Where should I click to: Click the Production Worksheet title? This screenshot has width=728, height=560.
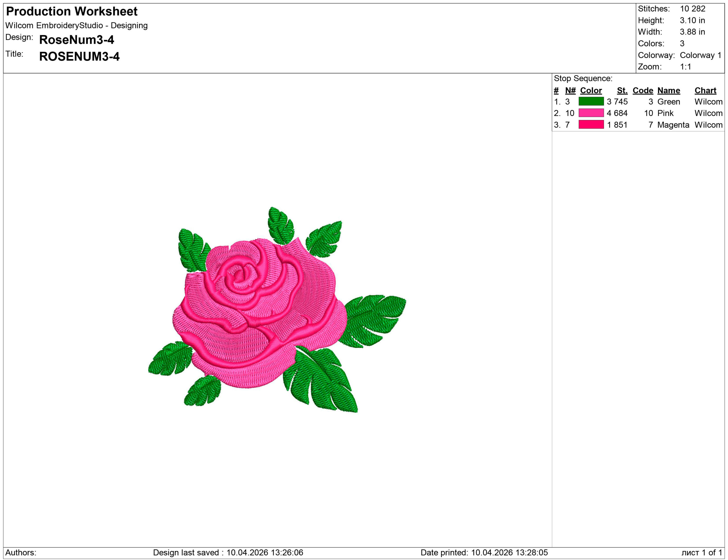[72, 12]
